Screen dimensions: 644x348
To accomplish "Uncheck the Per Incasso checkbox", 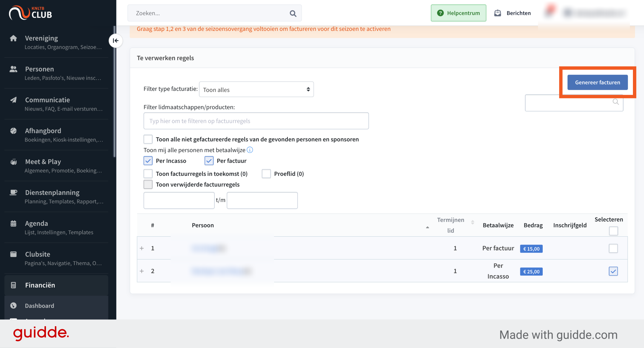I will [148, 161].
